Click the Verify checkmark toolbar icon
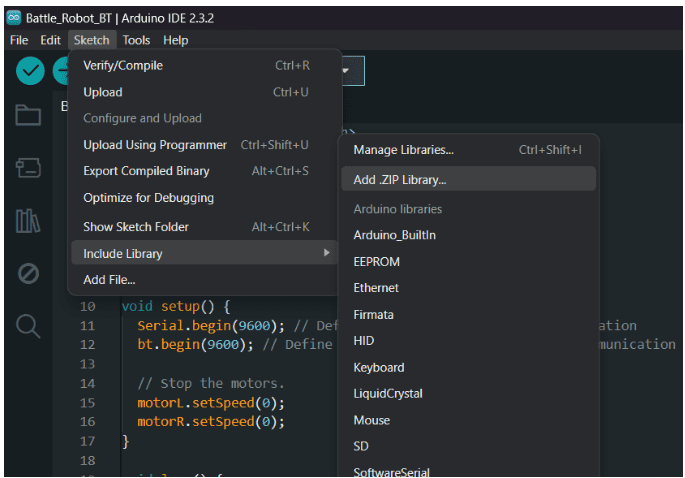Viewport: 685px width, 478px height. point(30,71)
